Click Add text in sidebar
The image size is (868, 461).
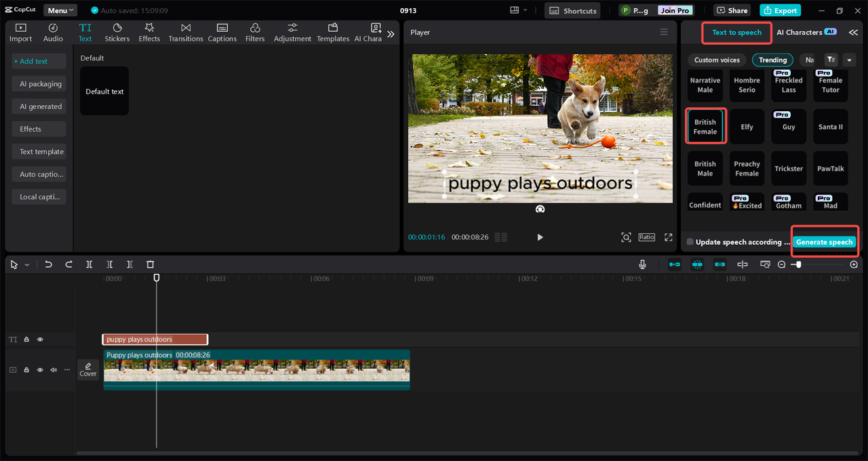coord(39,61)
